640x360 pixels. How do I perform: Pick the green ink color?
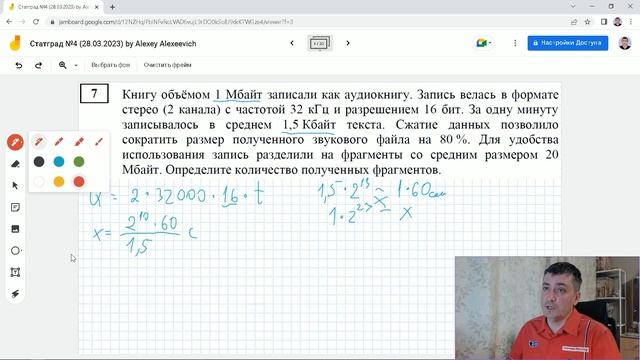pos(79,162)
